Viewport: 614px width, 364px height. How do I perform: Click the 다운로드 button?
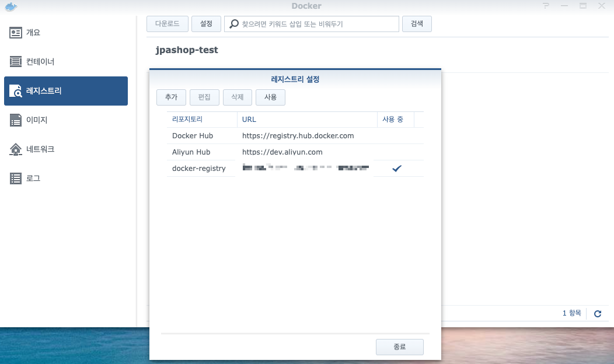click(167, 24)
